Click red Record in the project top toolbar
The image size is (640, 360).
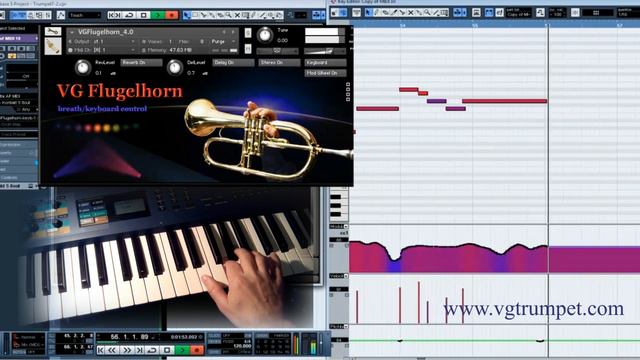point(172,15)
